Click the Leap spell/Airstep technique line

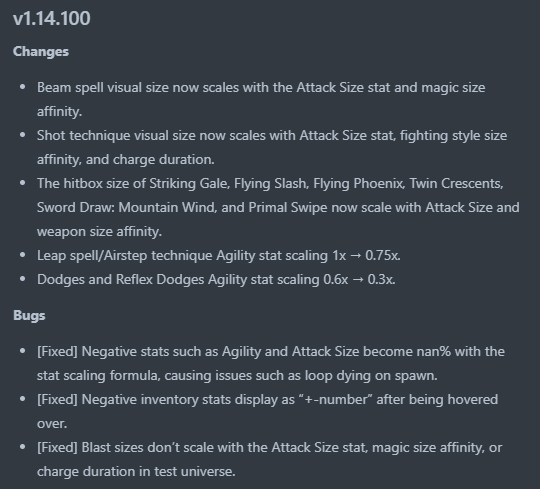(x=219, y=256)
